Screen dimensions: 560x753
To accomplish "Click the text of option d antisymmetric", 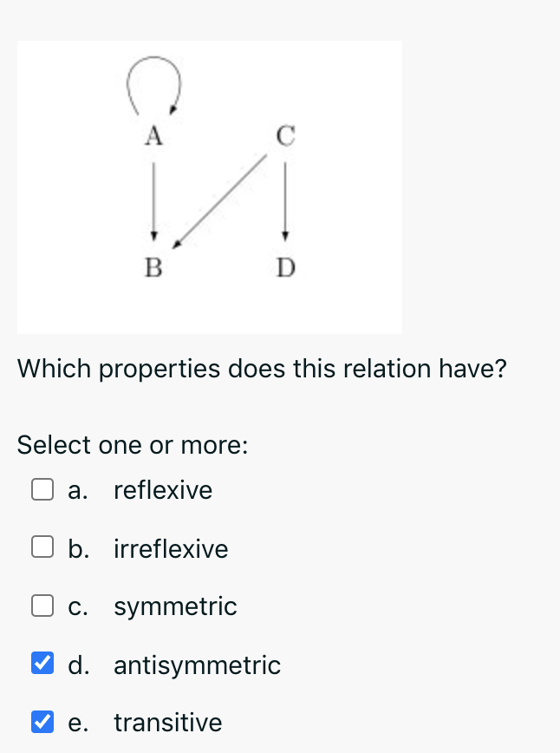I will pos(197,665).
